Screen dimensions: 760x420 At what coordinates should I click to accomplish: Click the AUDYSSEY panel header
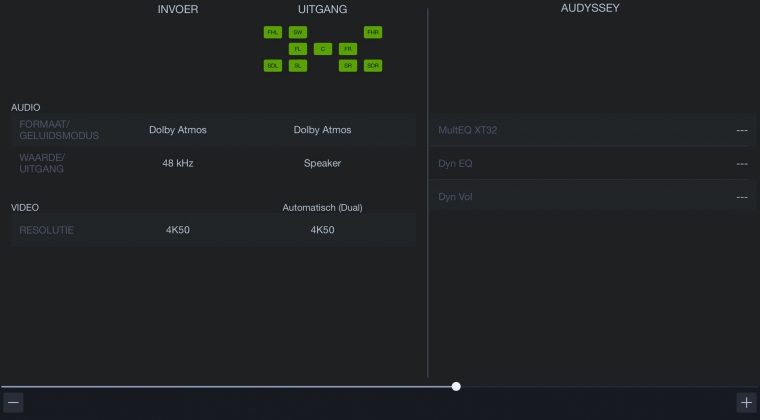coord(593,8)
